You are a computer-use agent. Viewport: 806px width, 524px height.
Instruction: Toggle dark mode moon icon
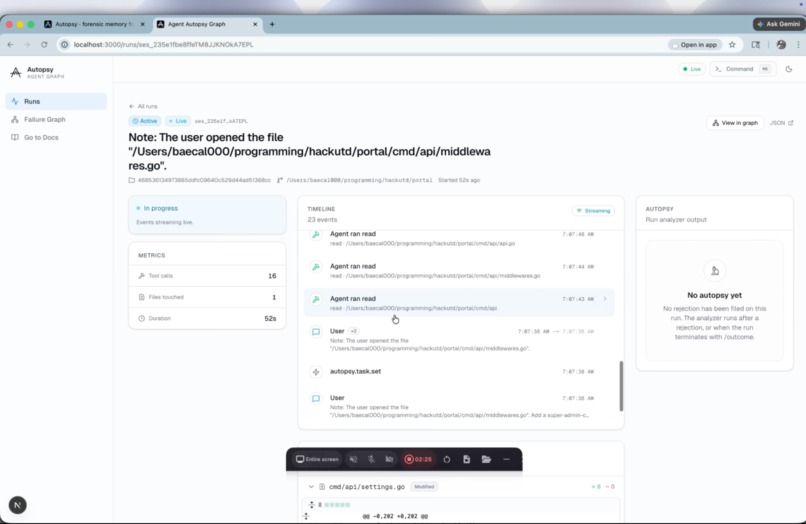point(789,69)
